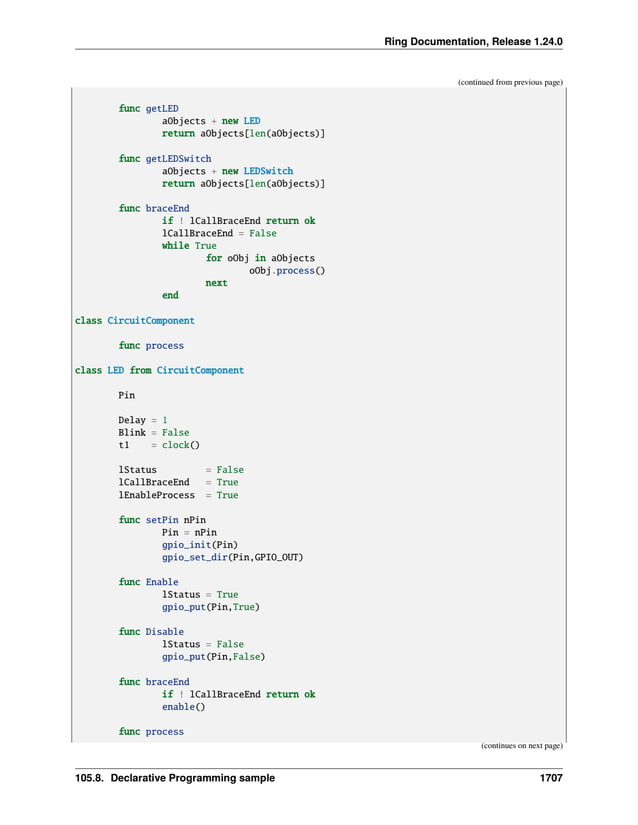Select the line "lStatus = True"
Screen dimensions: 638x825
(x=200, y=595)
